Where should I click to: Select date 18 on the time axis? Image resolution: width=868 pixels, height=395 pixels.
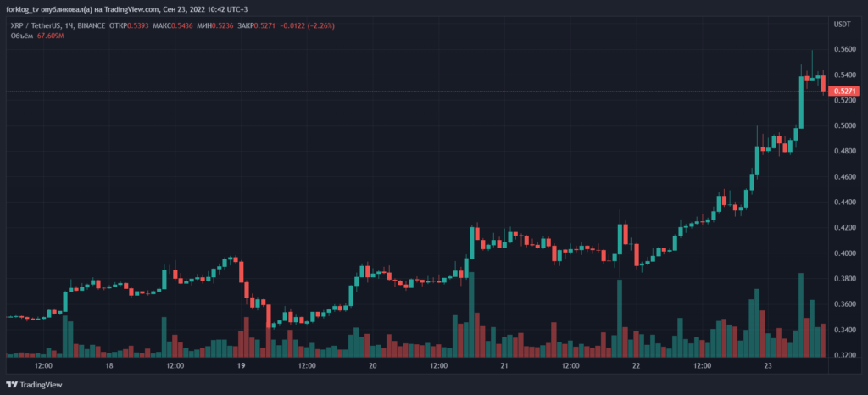pyautogui.click(x=109, y=366)
